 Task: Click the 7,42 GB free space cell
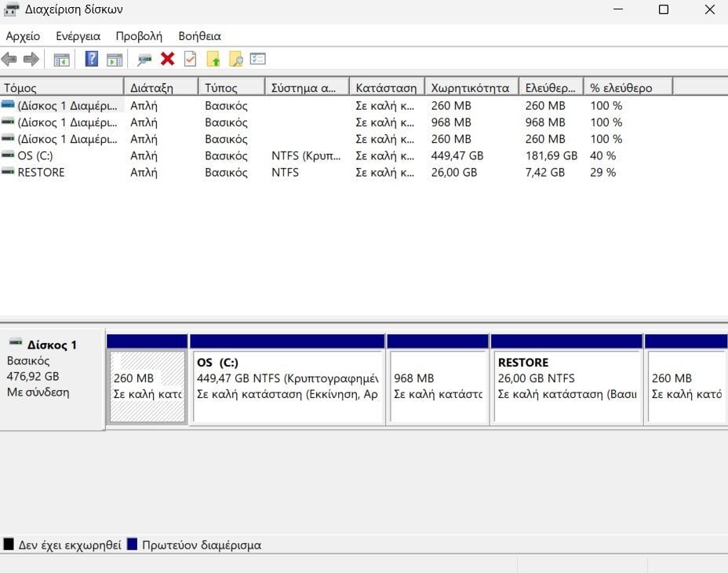(545, 173)
